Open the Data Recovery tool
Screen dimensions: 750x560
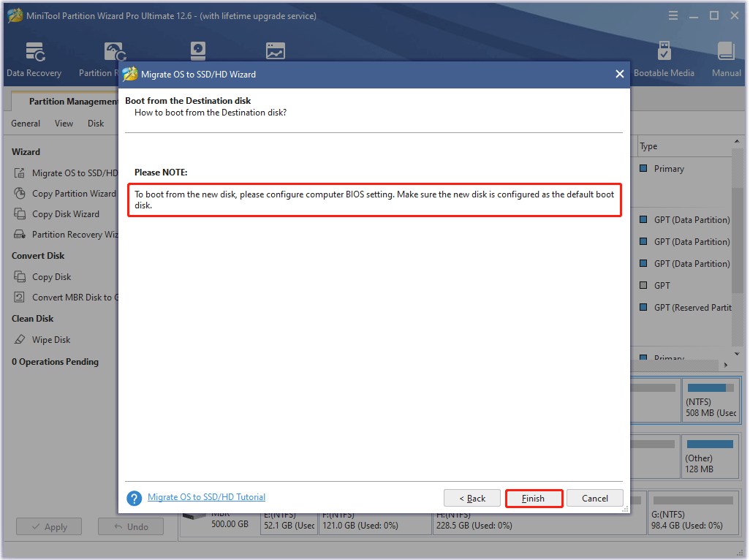[x=34, y=58]
